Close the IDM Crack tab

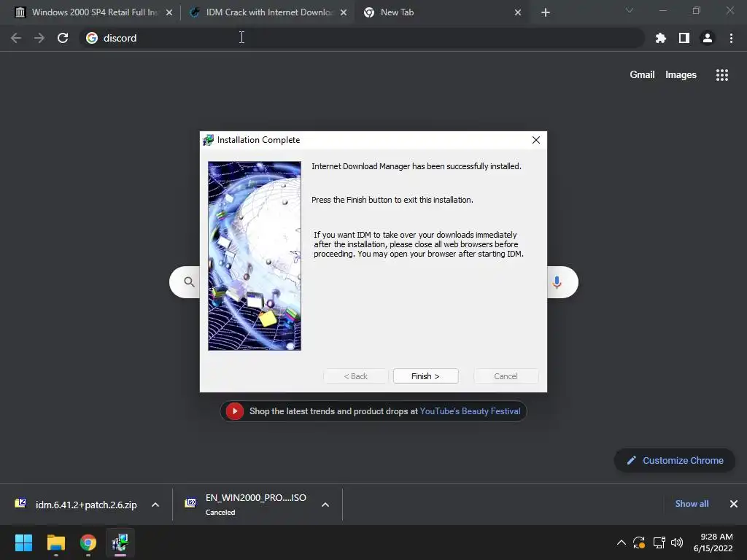pyautogui.click(x=344, y=12)
